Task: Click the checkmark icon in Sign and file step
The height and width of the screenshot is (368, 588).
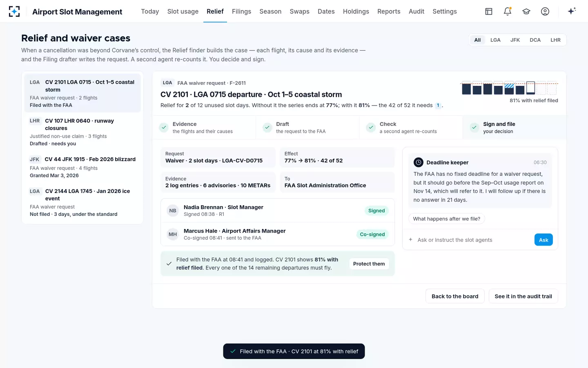Action: [474, 128]
